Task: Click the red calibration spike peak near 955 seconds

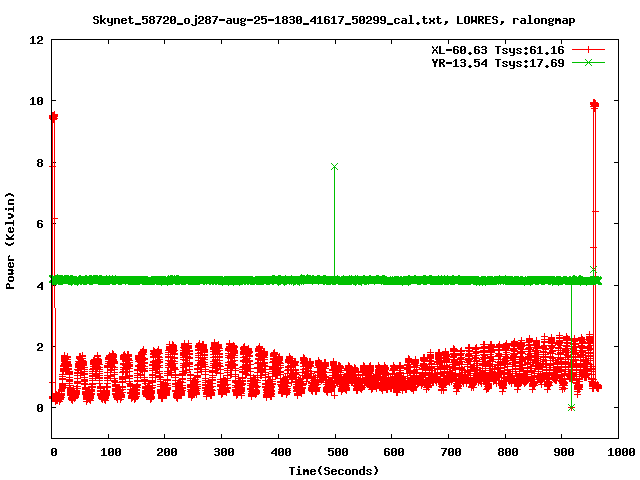Action: (x=594, y=104)
